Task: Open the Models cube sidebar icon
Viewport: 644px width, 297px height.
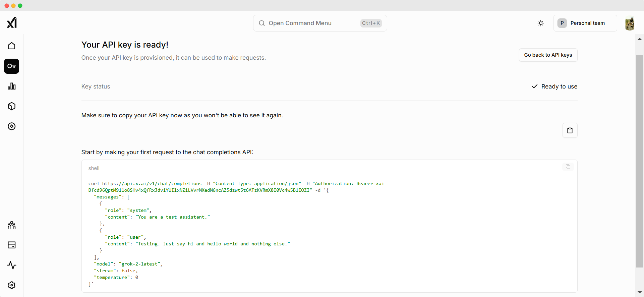Action: click(x=12, y=106)
